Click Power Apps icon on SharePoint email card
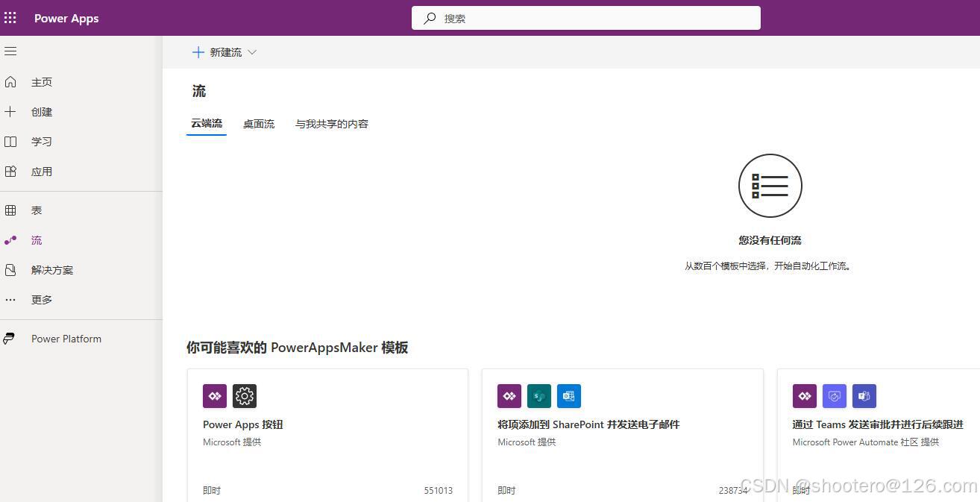 pos(509,396)
